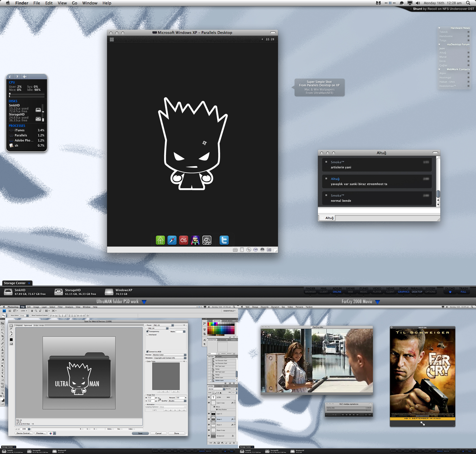The image size is (476, 454).
Task: Launch the Safari compass icon in Parallels dock
Action: click(172, 240)
